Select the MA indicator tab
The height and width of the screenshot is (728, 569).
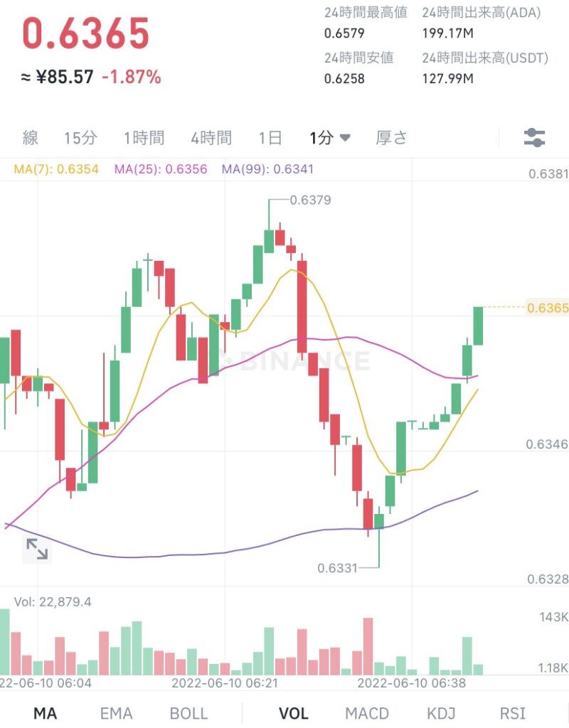(46, 712)
